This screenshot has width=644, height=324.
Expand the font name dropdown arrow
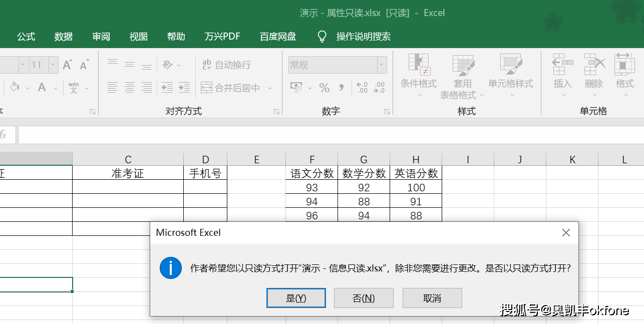(x=23, y=65)
